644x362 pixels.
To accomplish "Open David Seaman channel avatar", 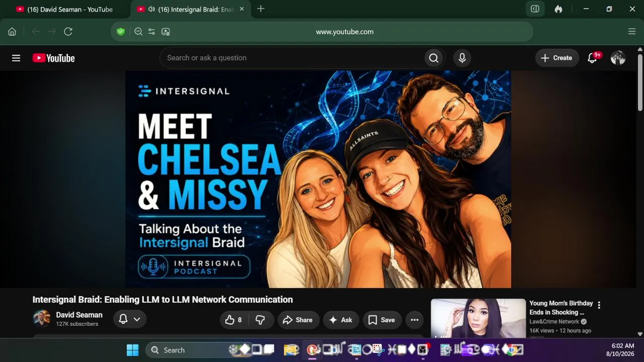I will pos(42,319).
